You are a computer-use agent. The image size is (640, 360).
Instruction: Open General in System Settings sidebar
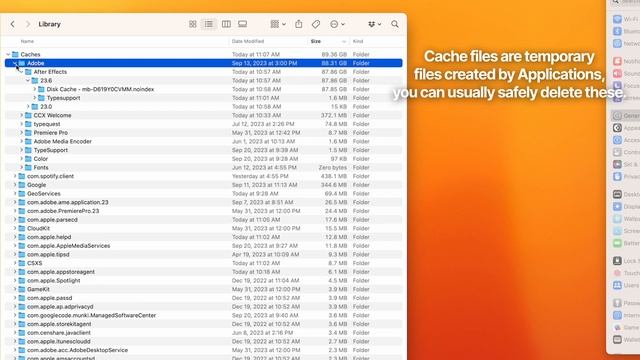[x=626, y=116]
